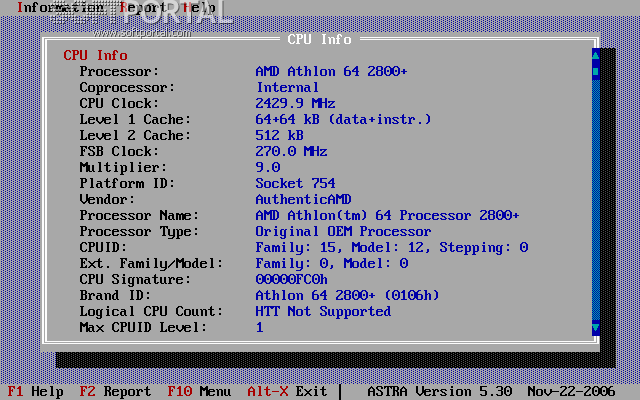Click F2 Report in the bottom bar
Screen dimensions: 640x400
pyautogui.click(x=115, y=391)
